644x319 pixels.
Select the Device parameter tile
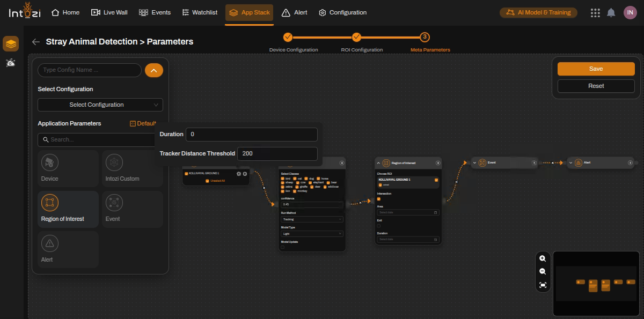[x=68, y=168]
